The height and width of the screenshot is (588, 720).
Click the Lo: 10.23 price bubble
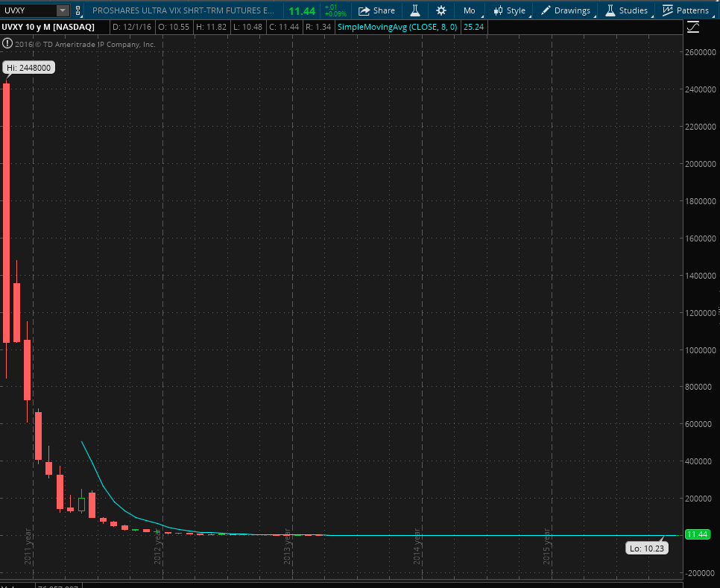point(646,548)
